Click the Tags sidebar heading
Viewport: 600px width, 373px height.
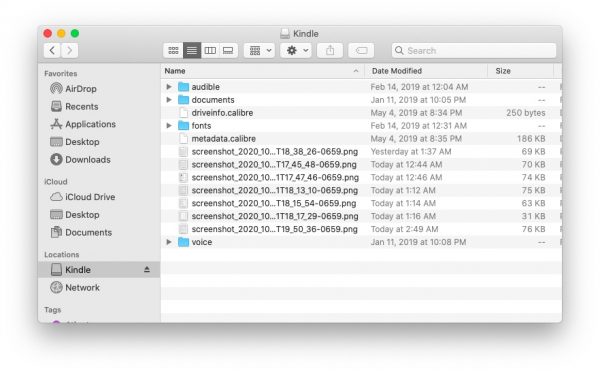(x=52, y=309)
